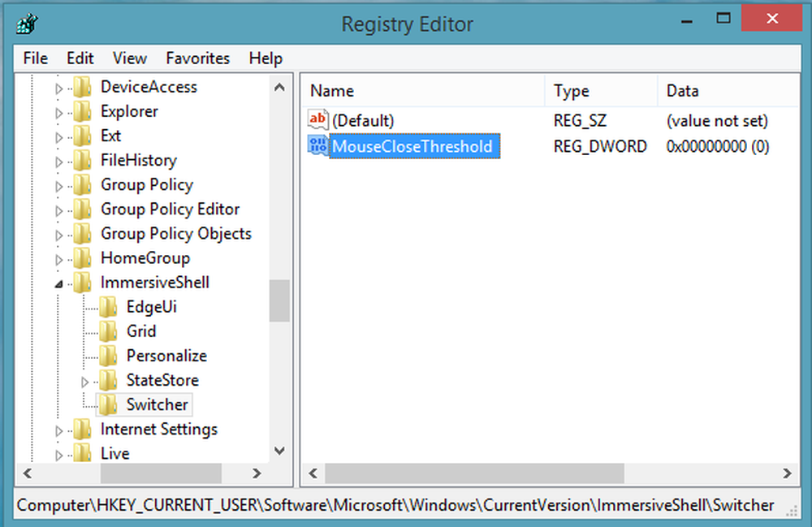Click the Explorer folder icon
Viewport: 812px width, 527px height.
coord(82,110)
